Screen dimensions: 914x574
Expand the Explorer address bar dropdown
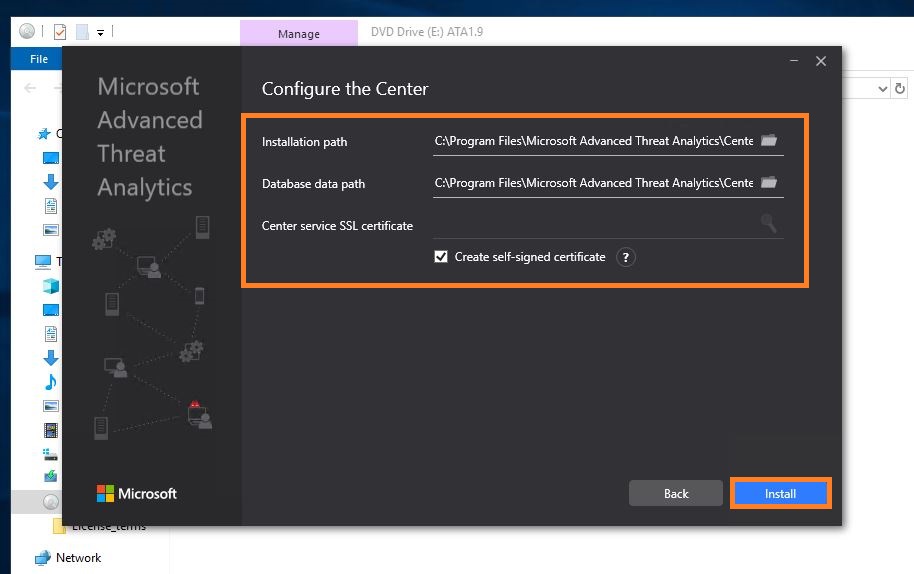tap(883, 89)
